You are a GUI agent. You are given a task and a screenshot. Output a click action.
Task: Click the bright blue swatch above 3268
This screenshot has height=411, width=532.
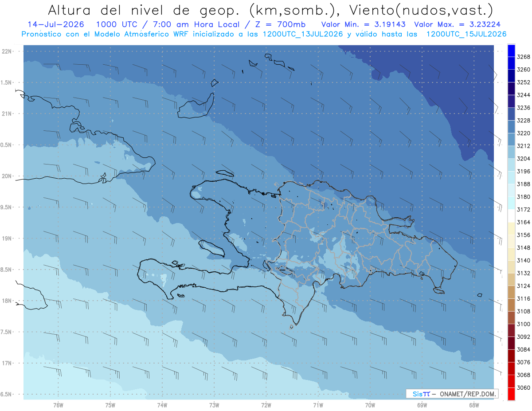coord(511,51)
